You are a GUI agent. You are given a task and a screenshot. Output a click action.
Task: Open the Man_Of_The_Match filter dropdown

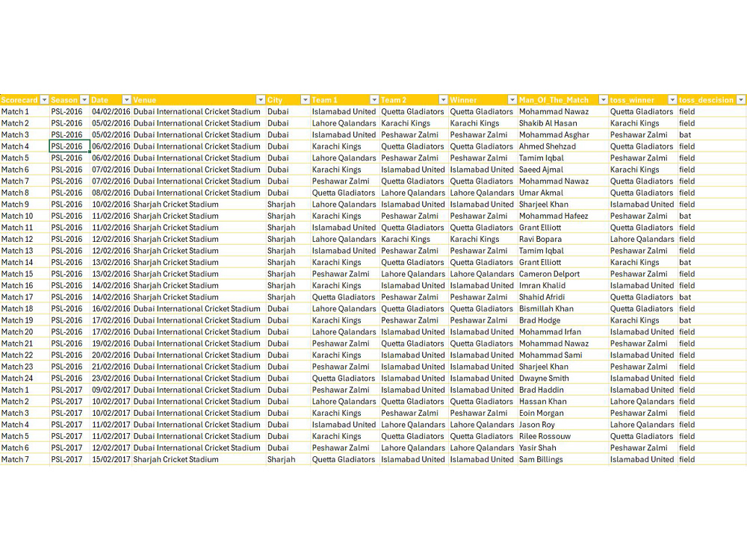tap(603, 100)
